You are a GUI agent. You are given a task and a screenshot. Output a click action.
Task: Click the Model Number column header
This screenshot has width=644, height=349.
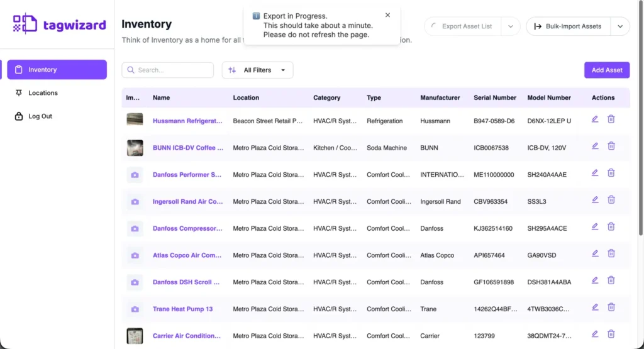click(549, 97)
